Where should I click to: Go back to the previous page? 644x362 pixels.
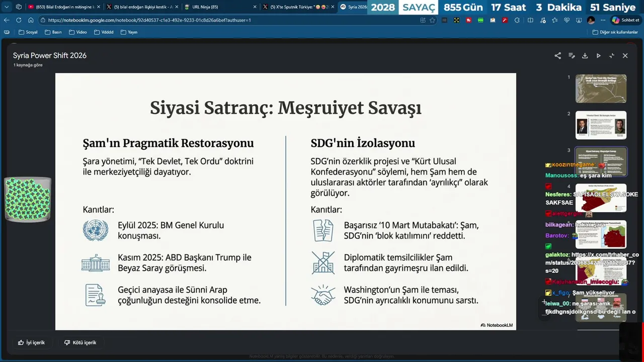[7, 20]
